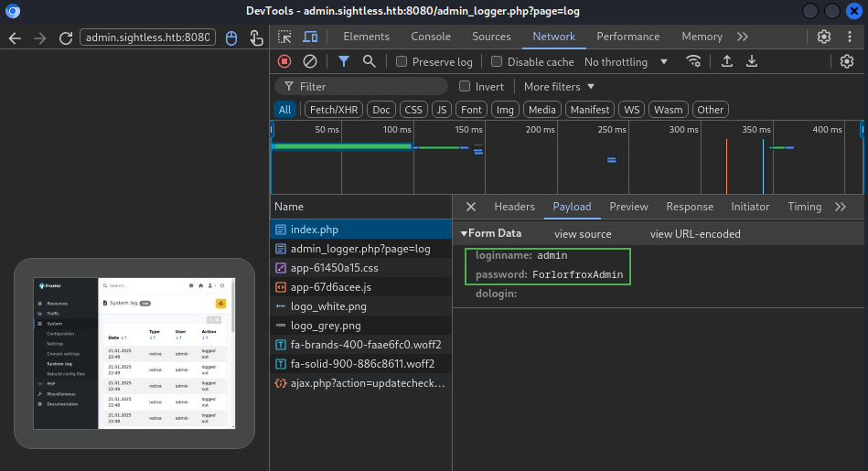Viewport: 868px width, 471px height.
Task: Click view URL-encoded link
Action: point(695,233)
